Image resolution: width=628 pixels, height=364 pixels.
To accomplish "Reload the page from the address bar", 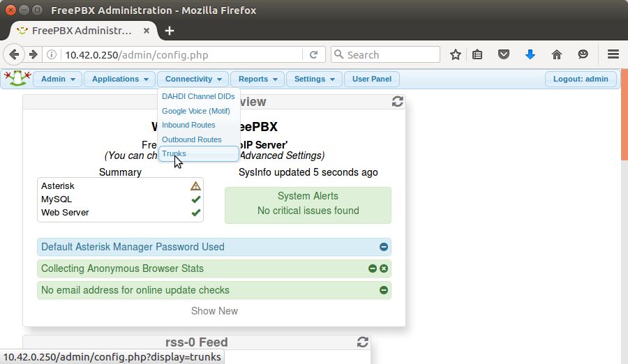I will coord(314,54).
